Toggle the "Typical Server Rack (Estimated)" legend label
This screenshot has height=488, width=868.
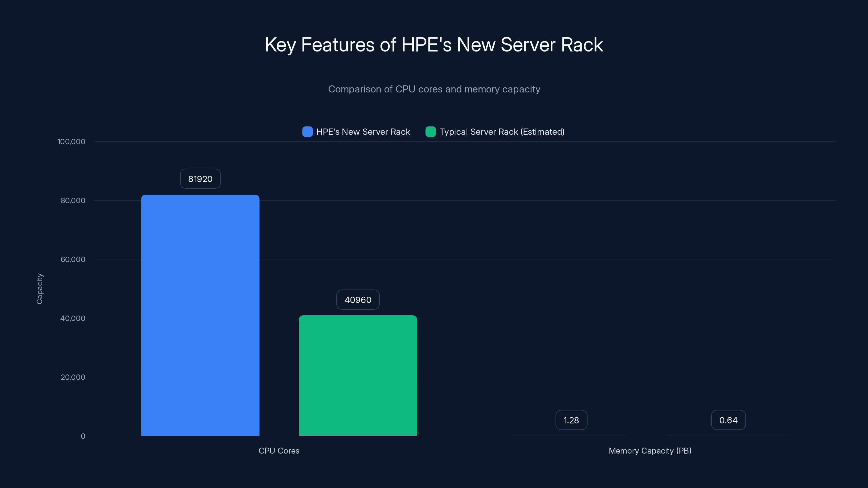[x=502, y=132]
